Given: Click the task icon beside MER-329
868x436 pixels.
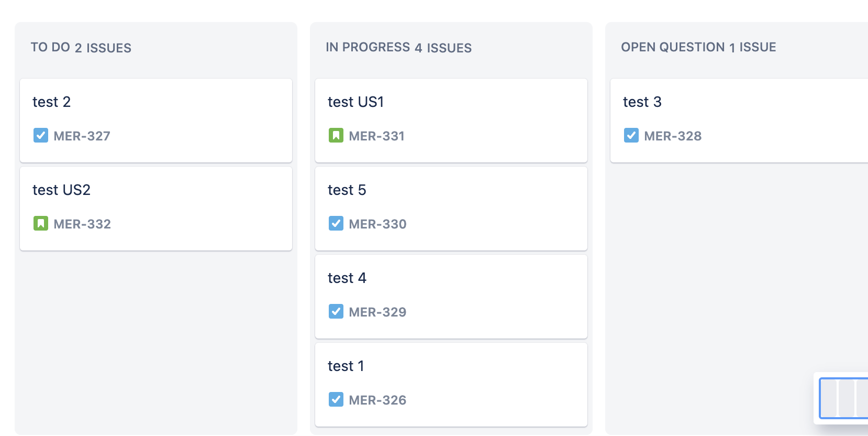Looking at the screenshot, I should [336, 312].
